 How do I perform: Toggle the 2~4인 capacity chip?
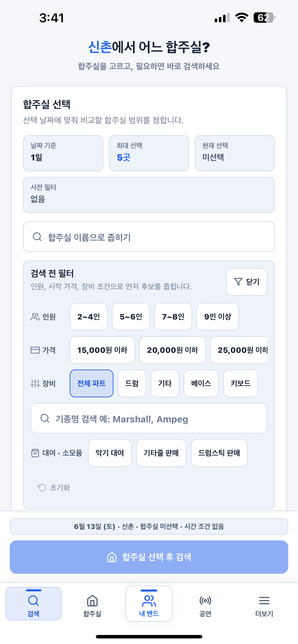[x=89, y=317]
